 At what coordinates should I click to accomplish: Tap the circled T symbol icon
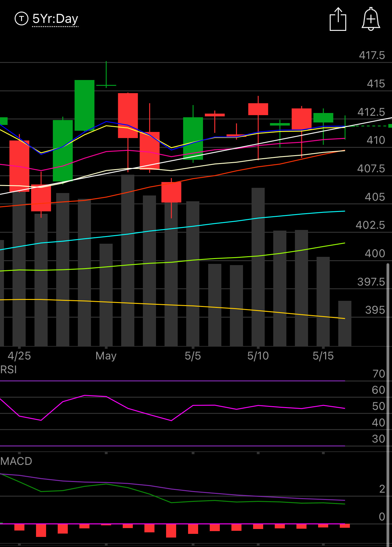[21, 19]
